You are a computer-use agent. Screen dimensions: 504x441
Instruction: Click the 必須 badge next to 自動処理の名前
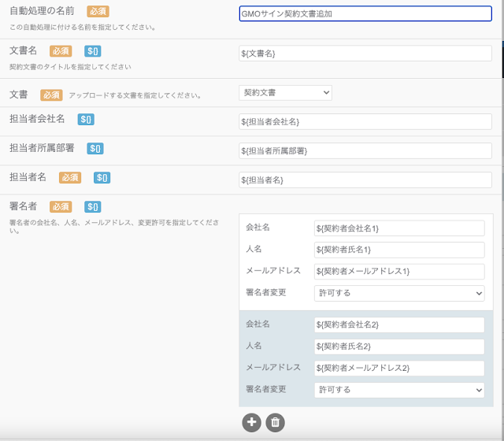pos(98,12)
